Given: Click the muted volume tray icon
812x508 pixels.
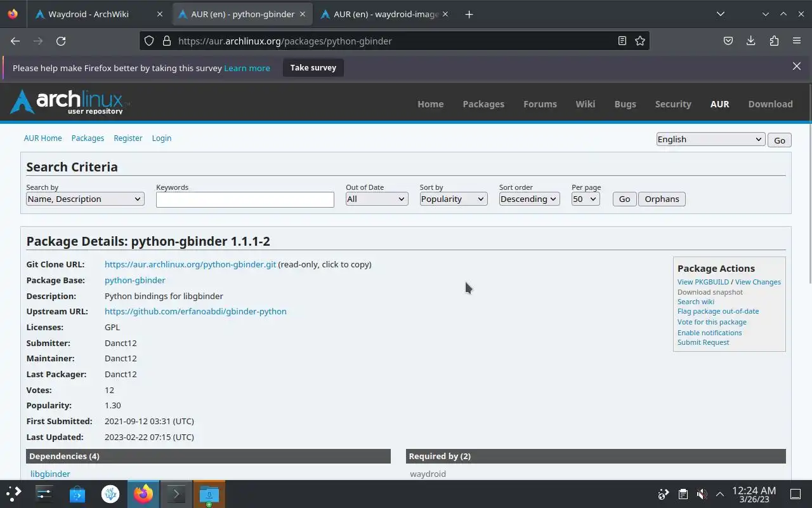Looking at the screenshot, I should coord(702,494).
